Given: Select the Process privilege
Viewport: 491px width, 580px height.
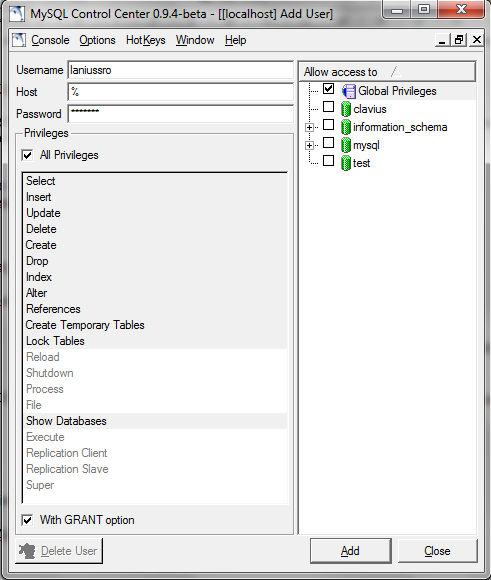Looking at the screenshot, I should [x=155, y=389].
